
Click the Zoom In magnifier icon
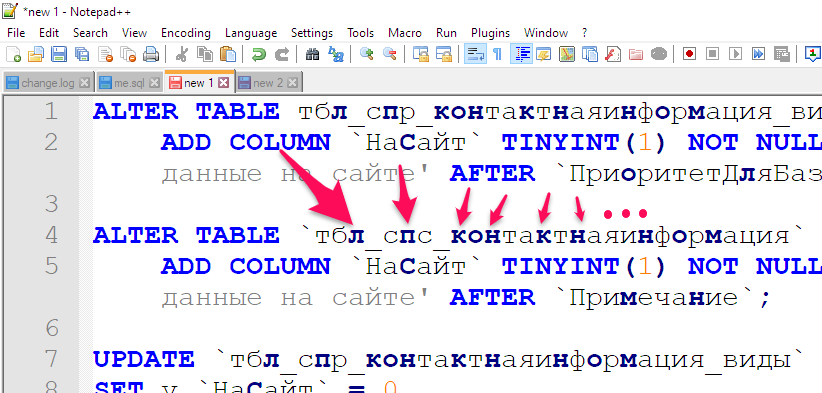click(366, 54)
